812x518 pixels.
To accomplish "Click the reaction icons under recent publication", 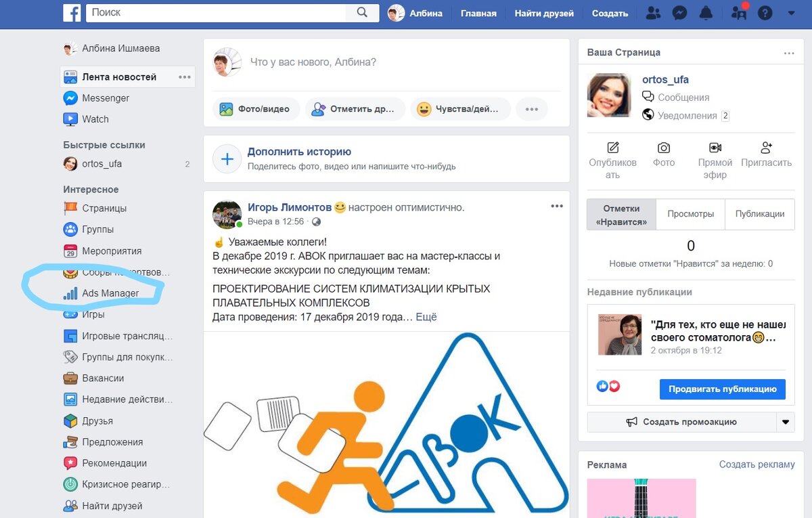I will (608, 386).
